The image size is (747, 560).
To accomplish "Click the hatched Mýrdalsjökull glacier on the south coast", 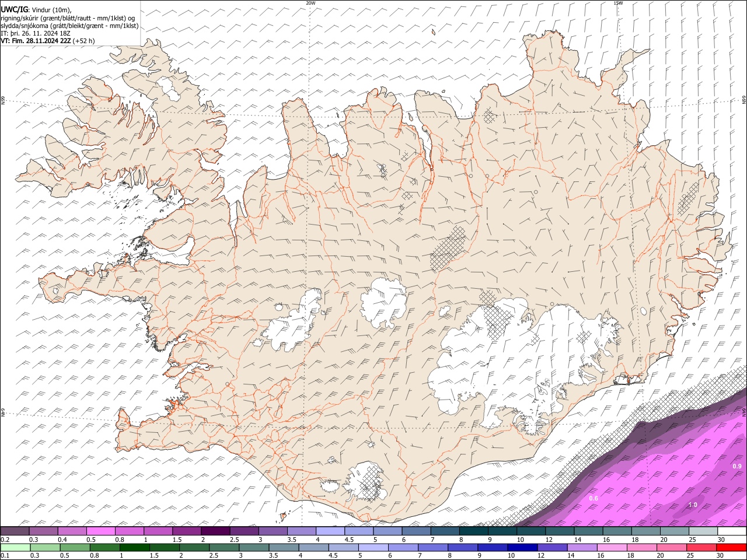I will click(366, 482).
